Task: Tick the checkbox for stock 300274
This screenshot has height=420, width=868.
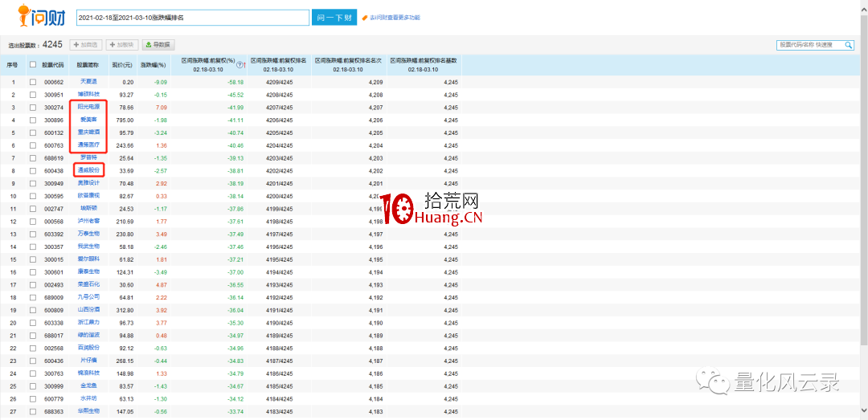Action: (x=33, y=107)
